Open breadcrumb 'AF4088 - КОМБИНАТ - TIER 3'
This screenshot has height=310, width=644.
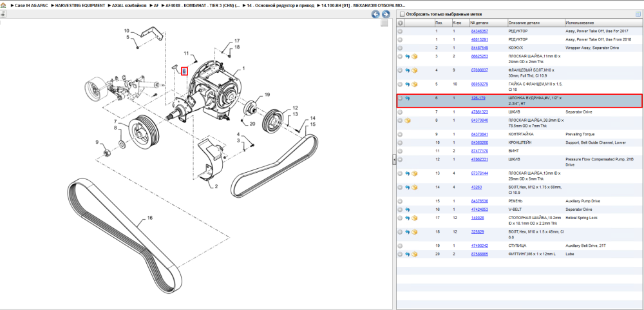(x=202, y=6)
